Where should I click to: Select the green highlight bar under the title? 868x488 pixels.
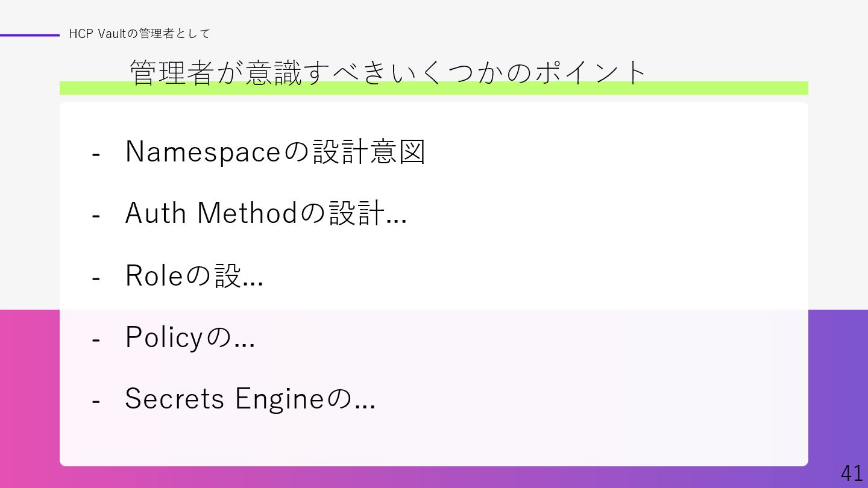[x=433, y=89]
